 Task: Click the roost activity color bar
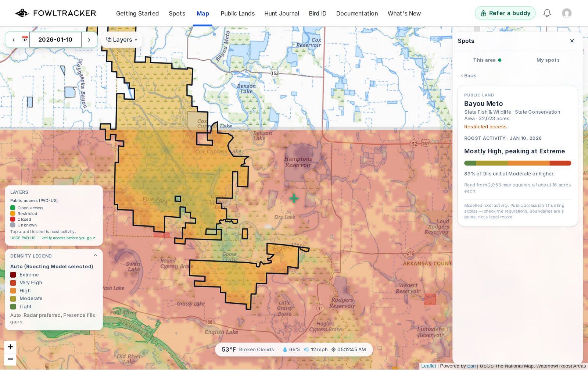[518, 163]
